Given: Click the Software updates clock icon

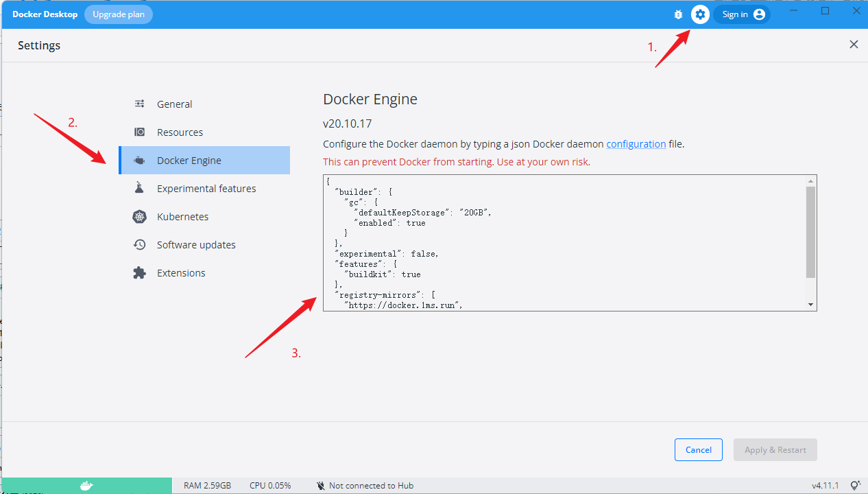Looking at the screenshot, I should pos(140,244).
